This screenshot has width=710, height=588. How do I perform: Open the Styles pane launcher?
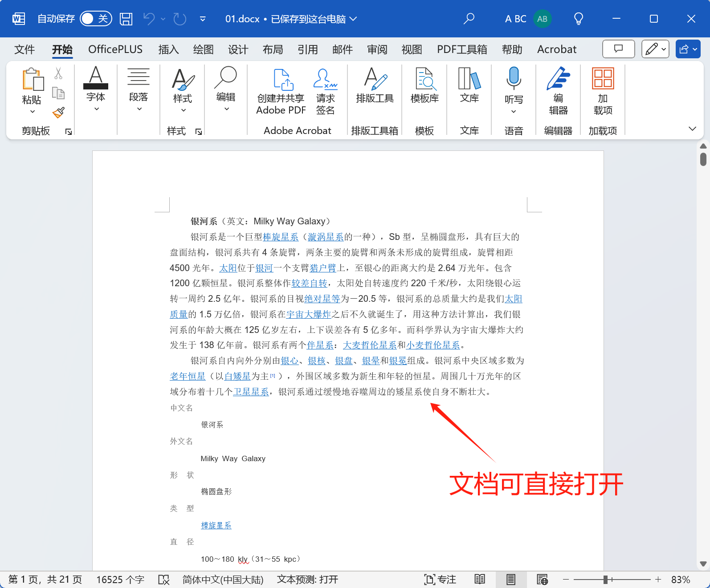[199, 131]
